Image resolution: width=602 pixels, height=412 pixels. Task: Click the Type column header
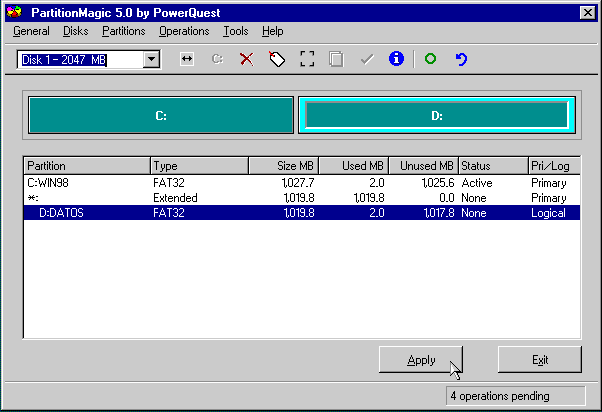pyautogui.click(x=199, y=166)
